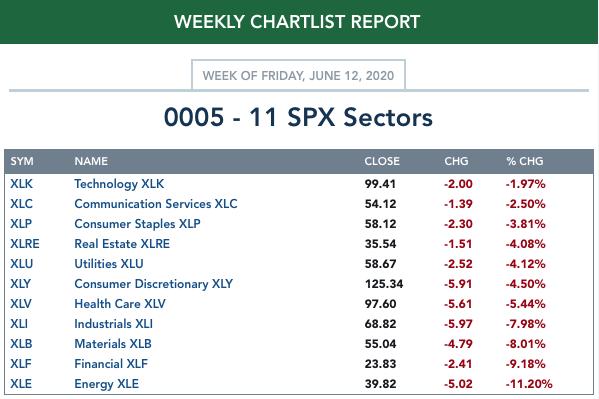Click the SYM column header

tap(22, 161)
